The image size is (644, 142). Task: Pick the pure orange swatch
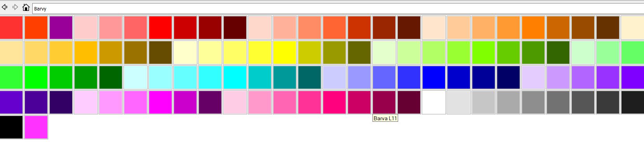(533, 28)
